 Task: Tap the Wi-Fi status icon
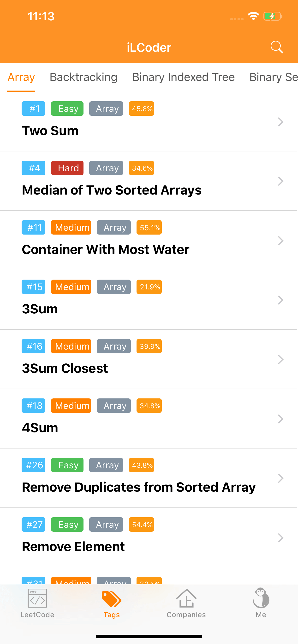point(253,16)
